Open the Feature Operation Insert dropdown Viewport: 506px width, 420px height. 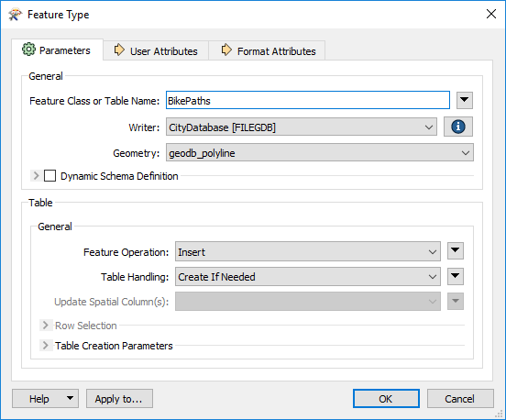308,251
